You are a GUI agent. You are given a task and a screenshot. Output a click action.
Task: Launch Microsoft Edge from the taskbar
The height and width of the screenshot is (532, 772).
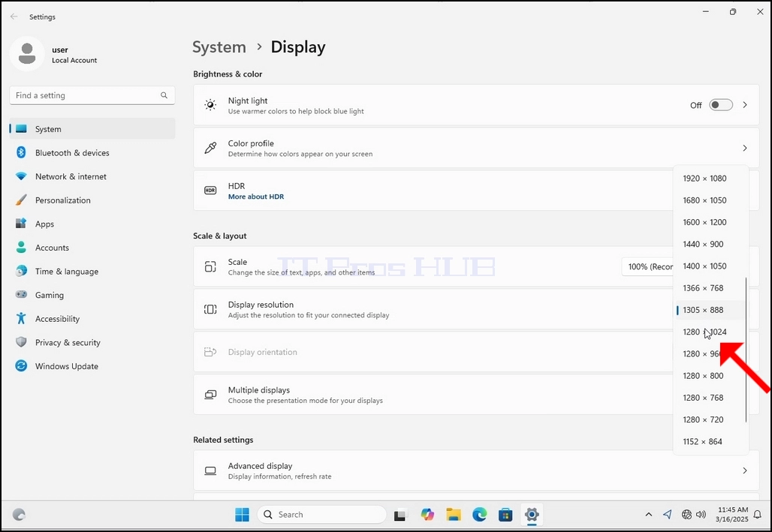coord(480,515)
